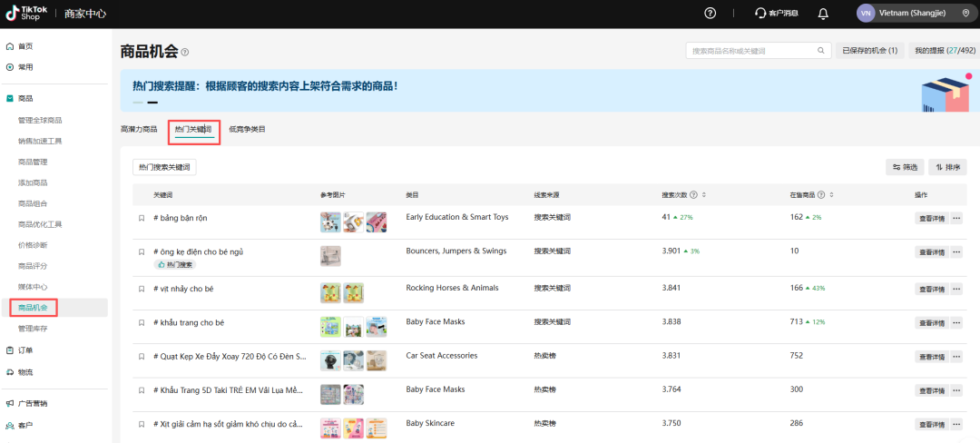This screenshot has width=980, height=443.
Task: Click the TikTok Shop logo
Action: (24, 13)
